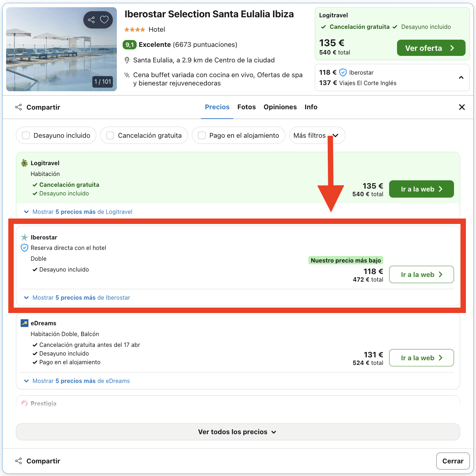Click the heart favorite icon on hotel photo

[x=104, y=20]
